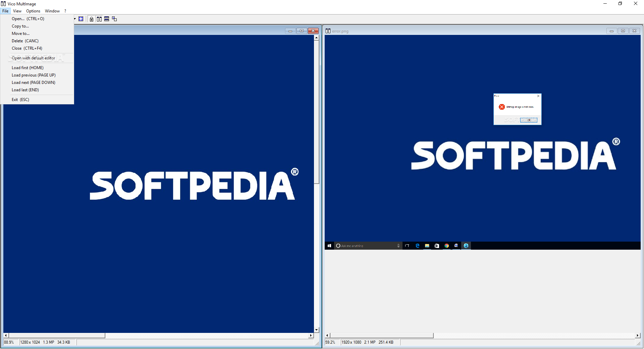Click left window resize grip corner

coord(317,343)
